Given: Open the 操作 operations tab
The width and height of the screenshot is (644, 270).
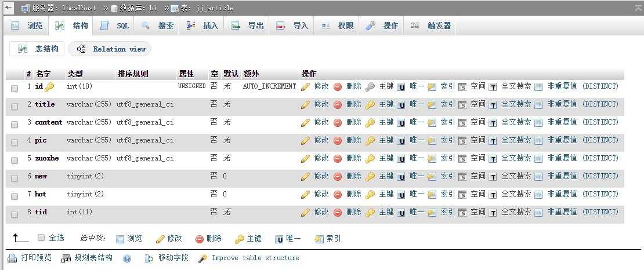Looking at the screenshot, I should tap(382, 25).
